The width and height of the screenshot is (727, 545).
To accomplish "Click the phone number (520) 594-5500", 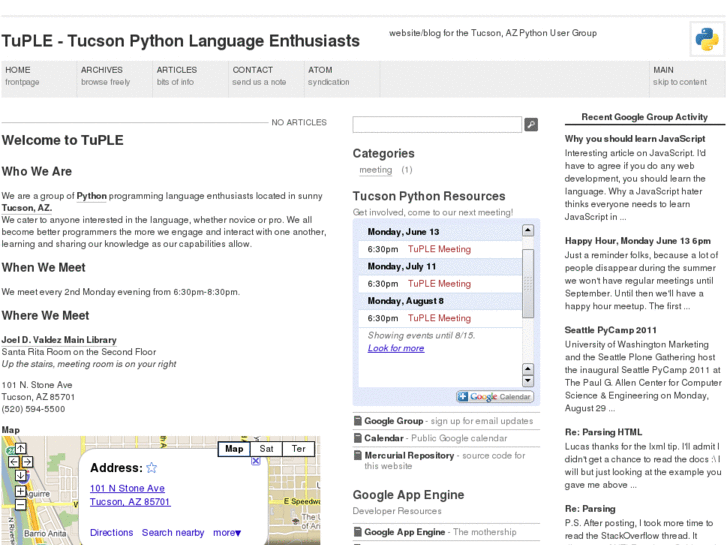I will [x=33, y=409].
